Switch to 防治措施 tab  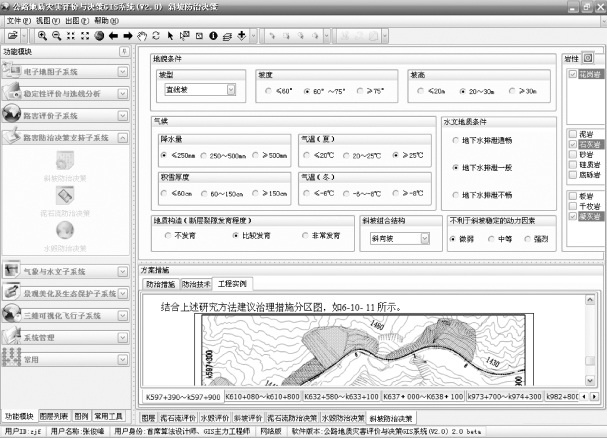click(161, 285)
